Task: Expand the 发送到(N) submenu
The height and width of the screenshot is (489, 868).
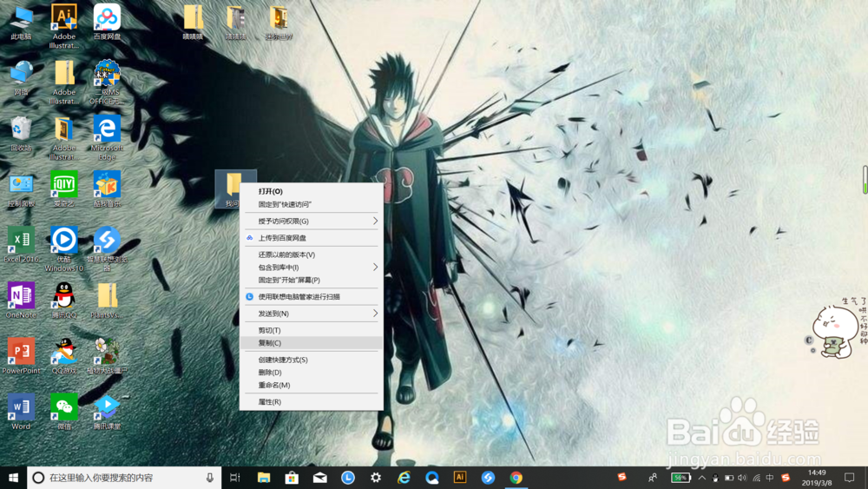Action: (311, 314)
